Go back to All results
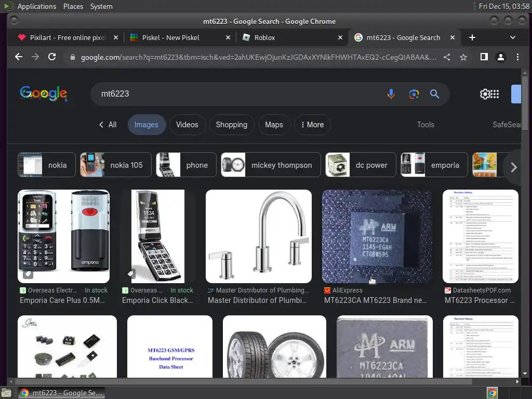 point(108,125)
